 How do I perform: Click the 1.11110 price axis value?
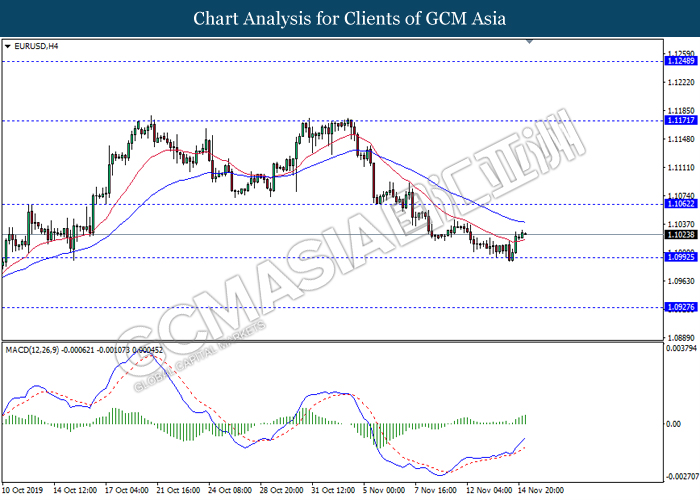[x=681, y=168]
